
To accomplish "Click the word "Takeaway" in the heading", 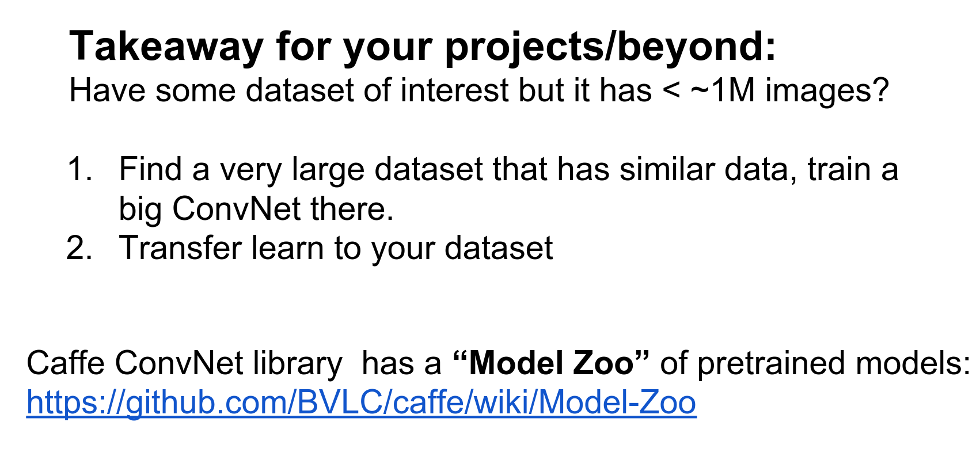I will pos(166,46).
